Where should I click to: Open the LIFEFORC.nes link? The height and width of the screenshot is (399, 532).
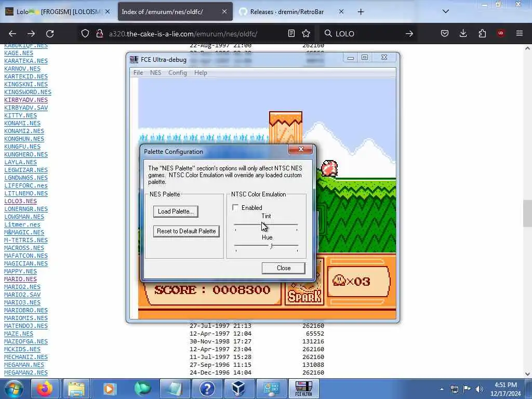coord(26,185)
